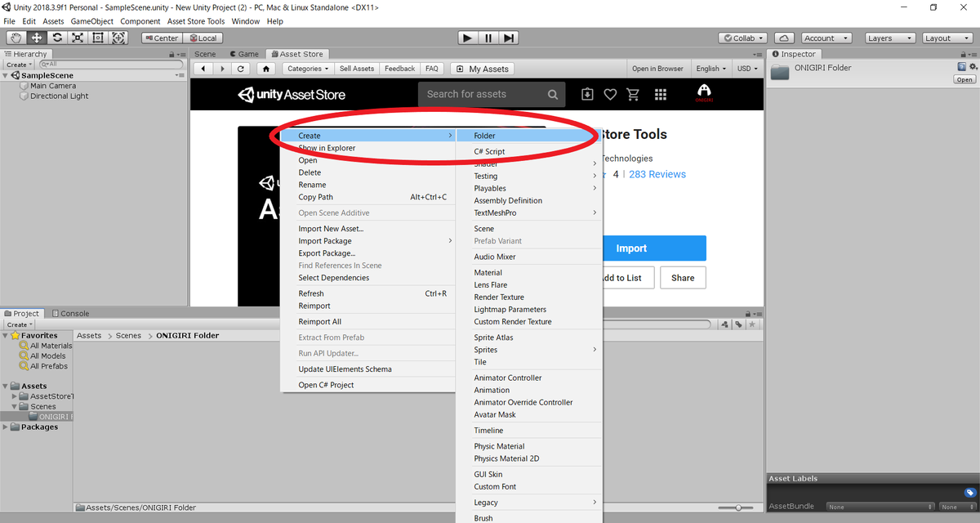Select the Scale tool
980x523 pixels.
coord(78,38)
